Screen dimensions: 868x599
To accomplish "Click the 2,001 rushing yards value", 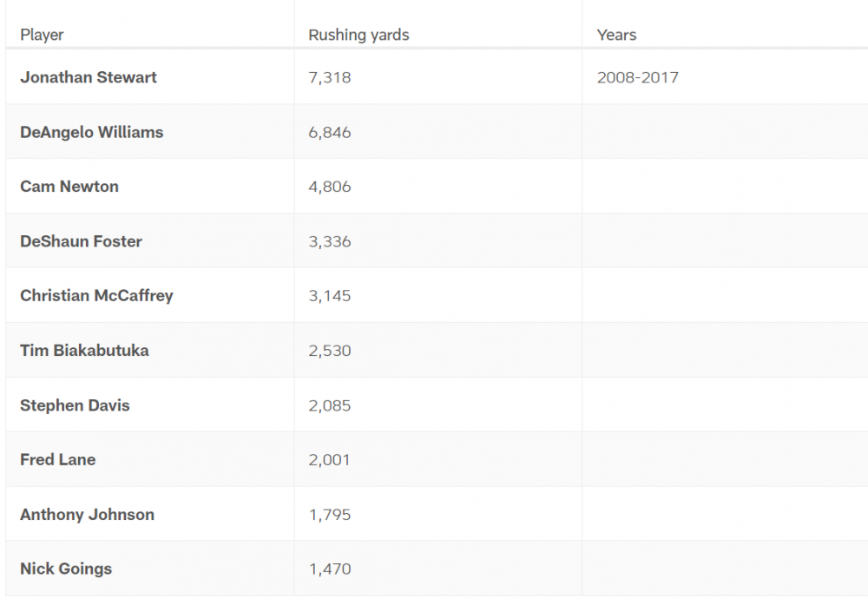I will pyautogui.click(x=330, y=460).
